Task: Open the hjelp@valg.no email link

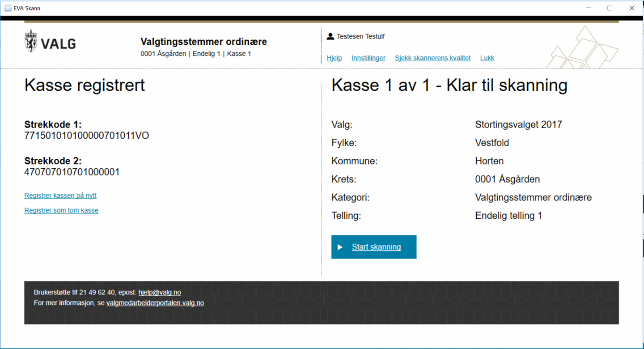Action: 160,293
